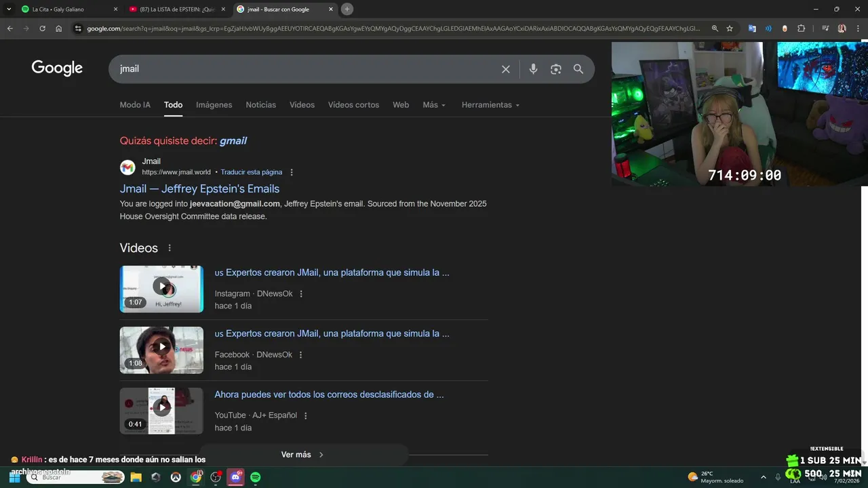
Task: Close the La Cita Galy Galiano tab
Action: 115,9
